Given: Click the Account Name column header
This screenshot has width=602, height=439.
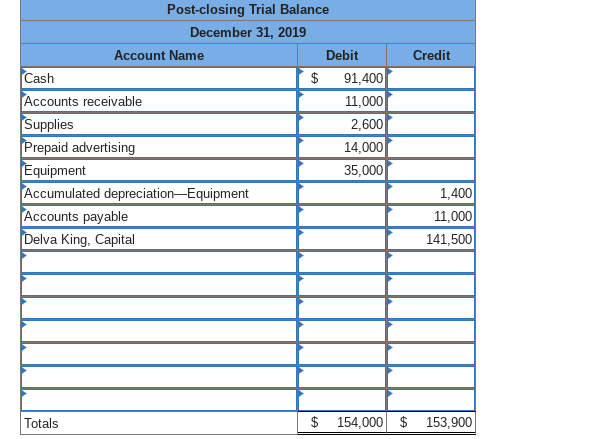Looking at the screenshot, I should pos(158,55).
